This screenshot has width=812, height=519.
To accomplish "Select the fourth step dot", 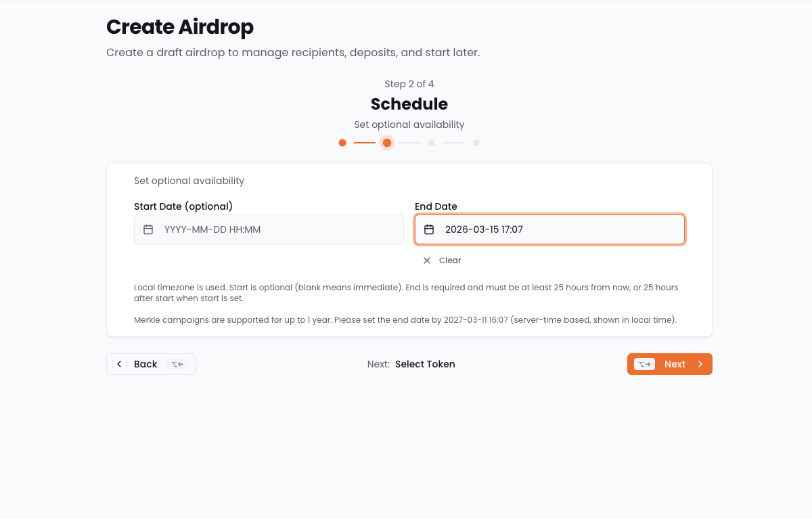I will [x=476, y=143].
